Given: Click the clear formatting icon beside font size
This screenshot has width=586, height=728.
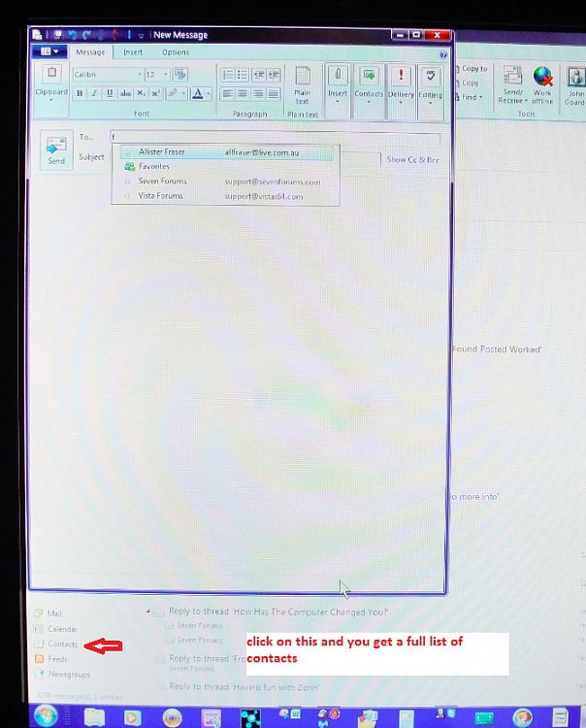Looking at the screenshot, I should tap(180, 75).
